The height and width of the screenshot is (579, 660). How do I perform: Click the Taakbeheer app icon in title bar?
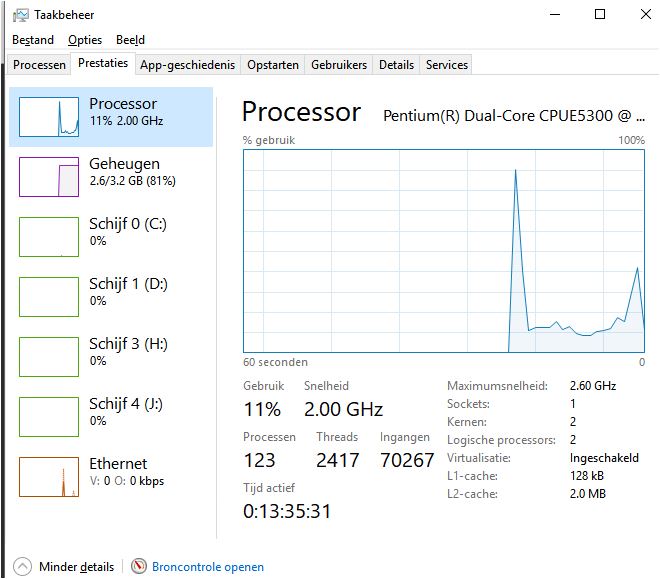click(x=21, y=15)
